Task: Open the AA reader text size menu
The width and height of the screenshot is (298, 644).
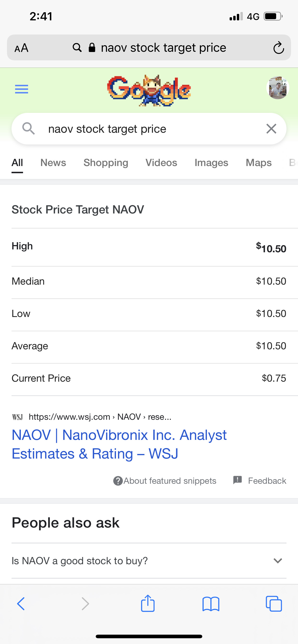Action: point(22,48)
